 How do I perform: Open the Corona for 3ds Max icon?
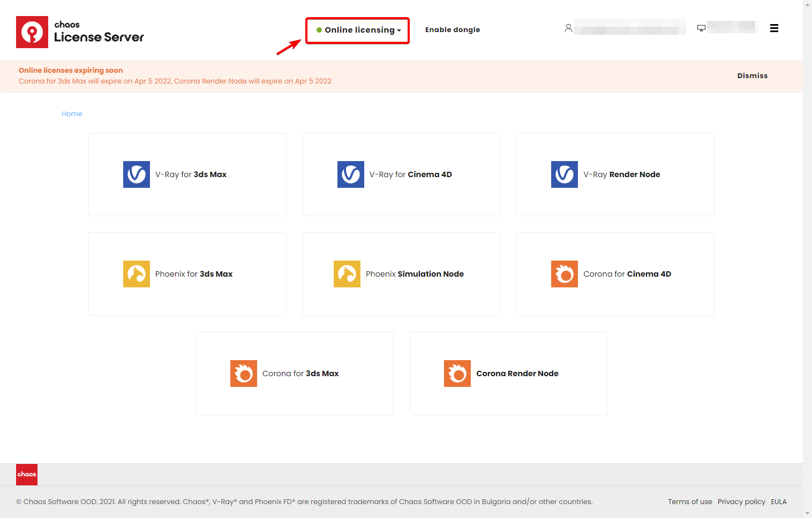point(244,374)
